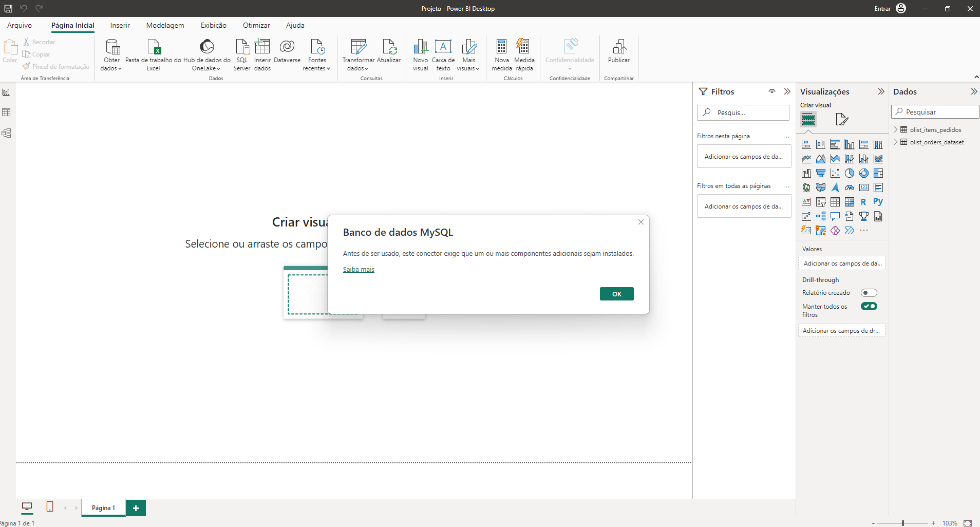This screenshot has width=980, height=527.
Task: Expand the olist_orders_dataset table
Action: pyautogui.click(x=896, y=142)
